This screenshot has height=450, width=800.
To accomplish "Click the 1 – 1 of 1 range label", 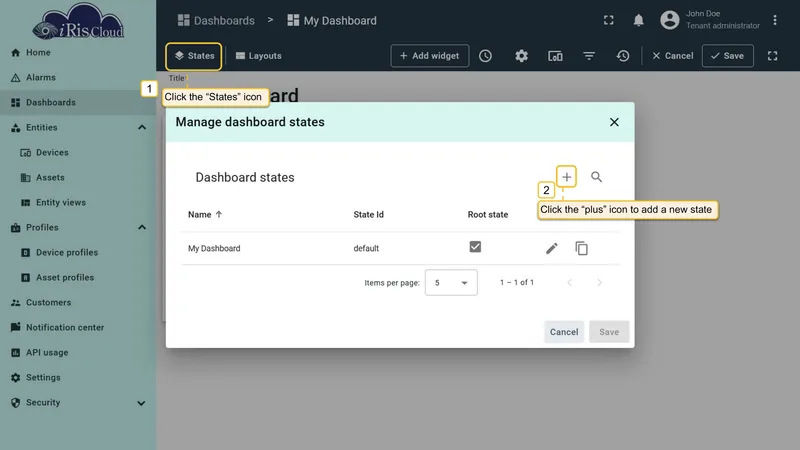I will click(x=517, y=283).
